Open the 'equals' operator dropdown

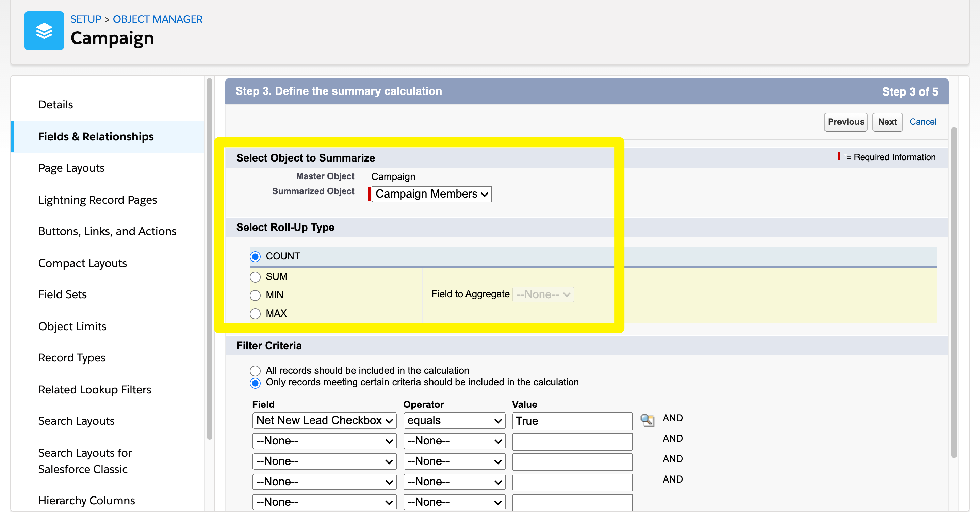(x=454, y=420)
